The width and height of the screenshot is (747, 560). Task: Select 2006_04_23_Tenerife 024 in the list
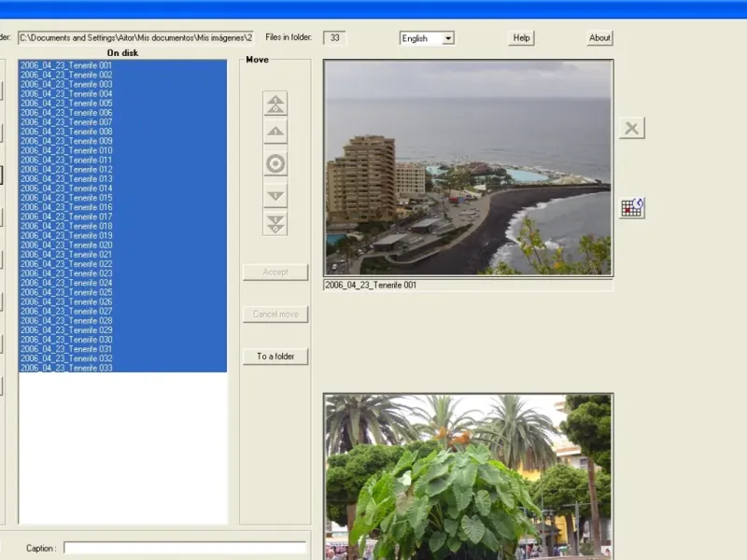(122, 283)
